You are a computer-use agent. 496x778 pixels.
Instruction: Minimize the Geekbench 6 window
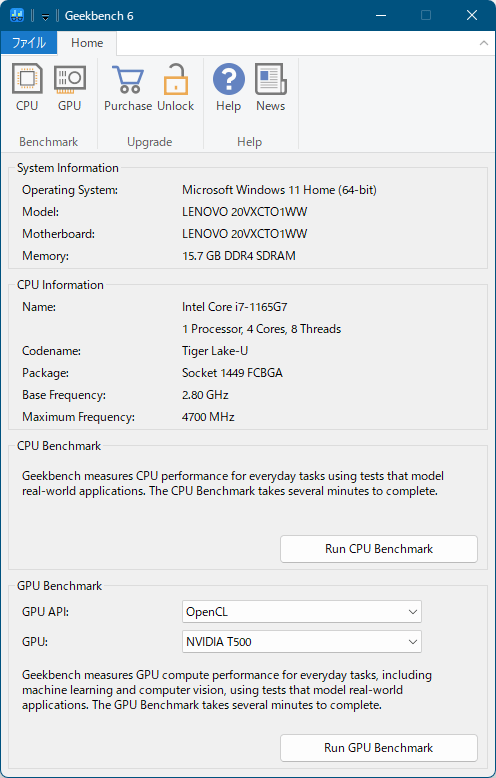[381, 15]
